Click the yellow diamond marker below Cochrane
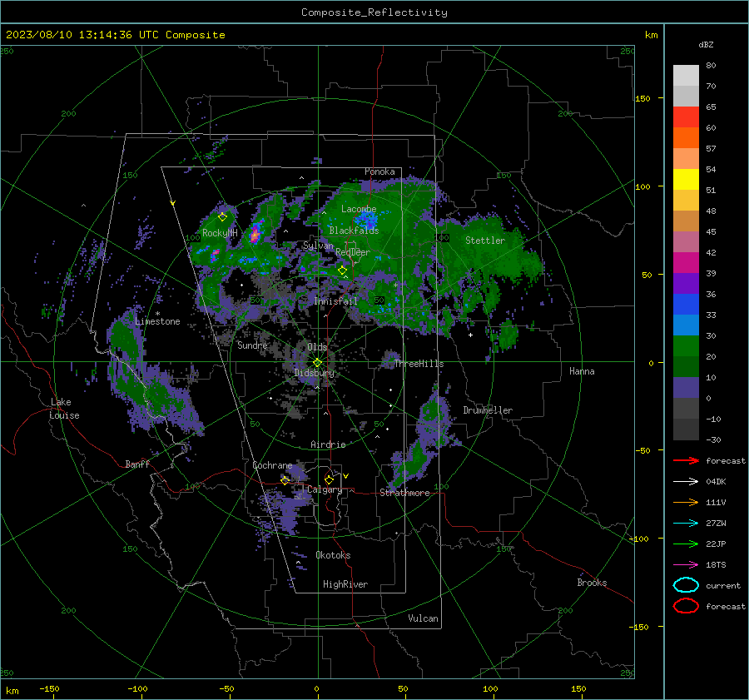The width and height of the screenshot is (749, 700). click(x=285, y=480)
